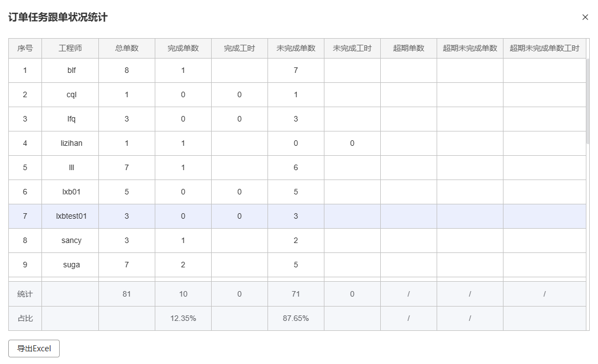This screenshot has height=364, width=598.
Task: Click the 超期未完成单数工时 column header
Action: [544, 49]
